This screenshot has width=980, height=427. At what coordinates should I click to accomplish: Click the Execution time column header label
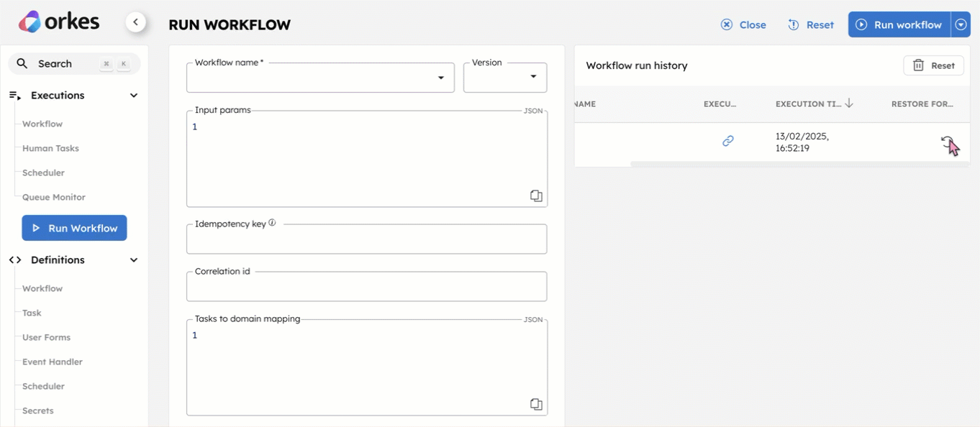pos(809,104)
